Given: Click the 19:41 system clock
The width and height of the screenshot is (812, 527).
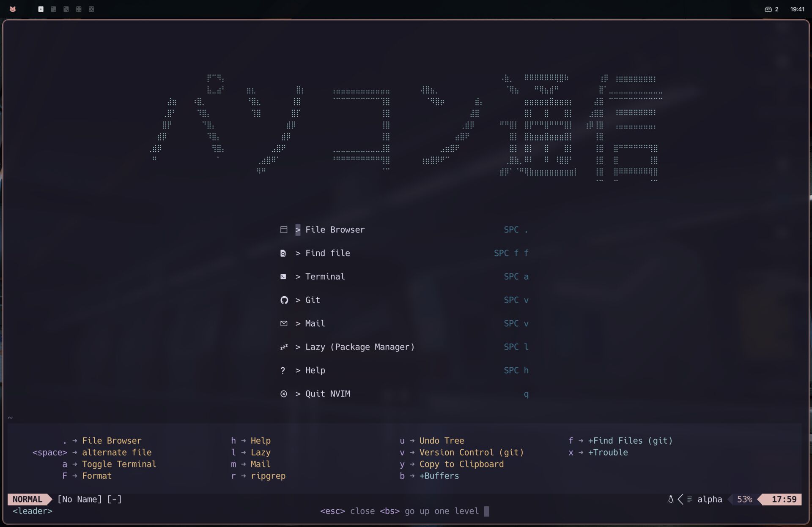Looking at the screenshot, I should coord(797,9).
